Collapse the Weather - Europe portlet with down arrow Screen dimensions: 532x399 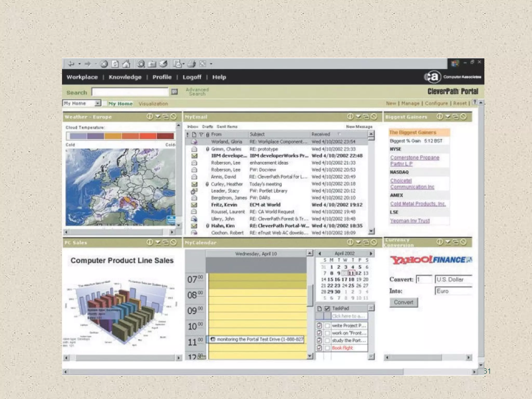[x=158, y=117]
